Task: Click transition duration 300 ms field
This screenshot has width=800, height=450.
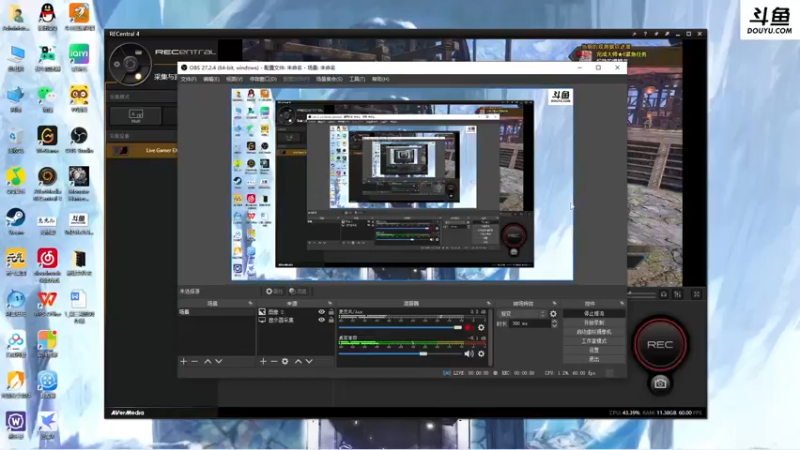Action: click(x=530, y=323)
